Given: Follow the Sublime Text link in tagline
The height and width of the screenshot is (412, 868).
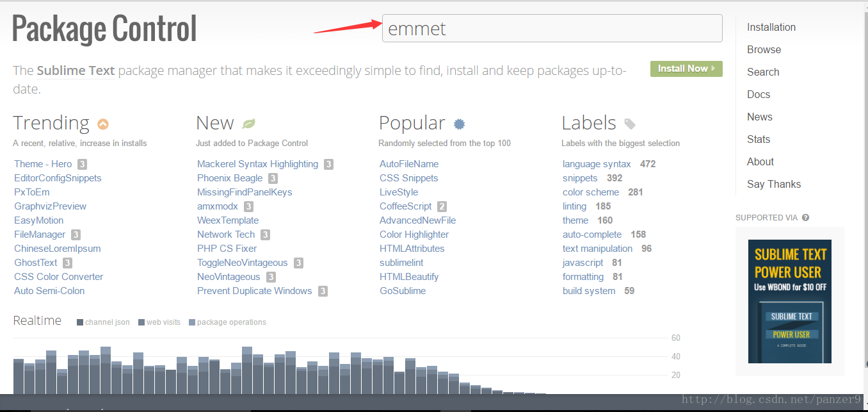Looking at the screenshot, I should 76,70.
